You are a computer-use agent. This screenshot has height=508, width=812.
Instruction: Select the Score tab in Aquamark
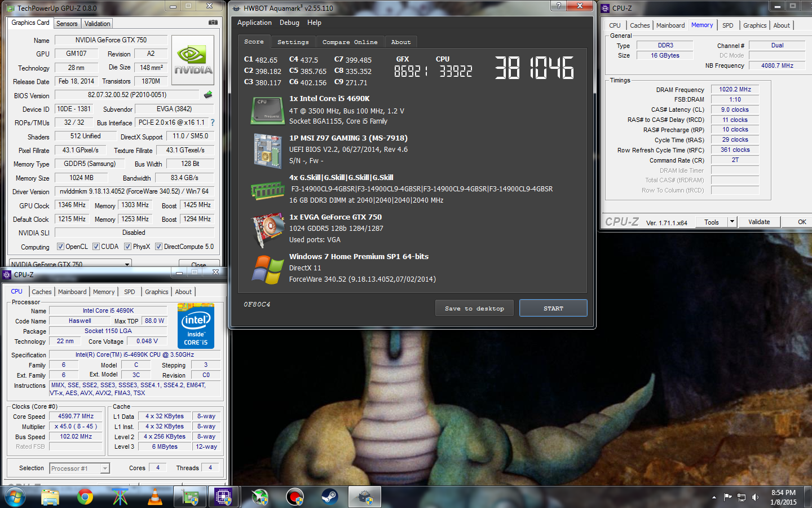point(254,42)
